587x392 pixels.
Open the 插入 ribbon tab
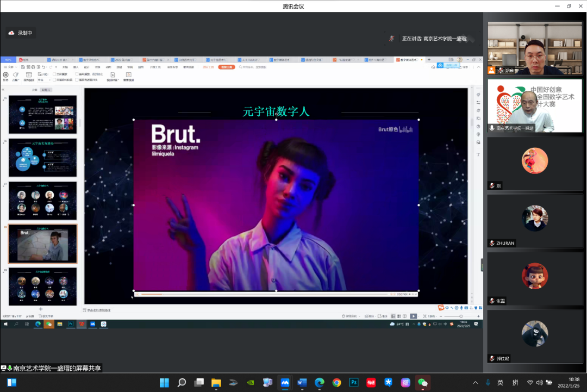76,67
